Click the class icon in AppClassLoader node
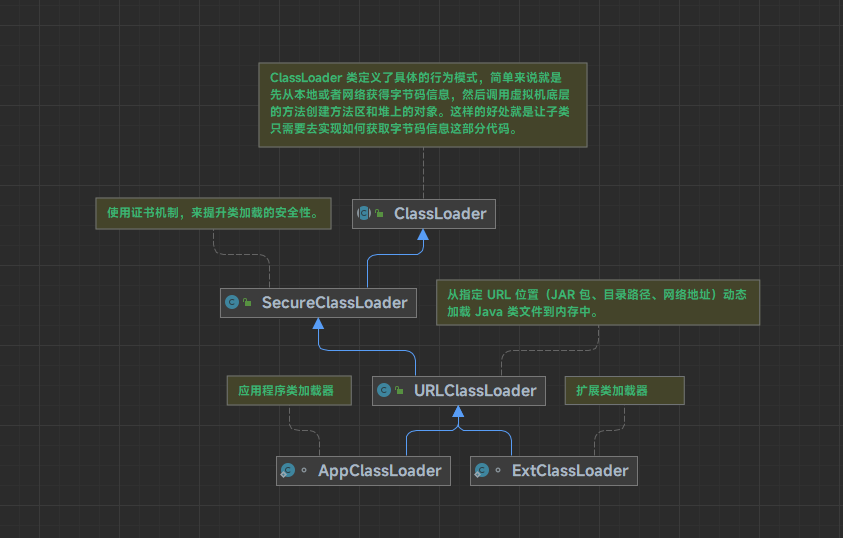Screen dimensions: 843x538 coord(288,470)
